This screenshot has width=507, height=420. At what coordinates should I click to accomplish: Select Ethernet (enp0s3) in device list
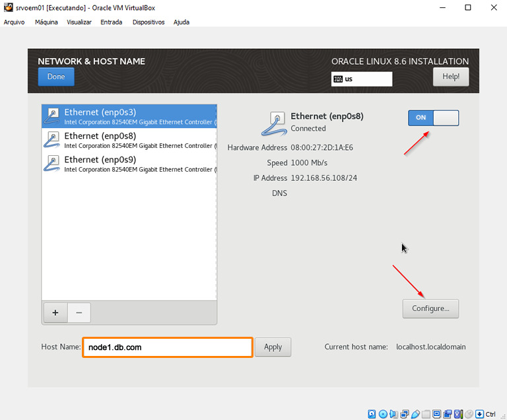click(129, 116)
